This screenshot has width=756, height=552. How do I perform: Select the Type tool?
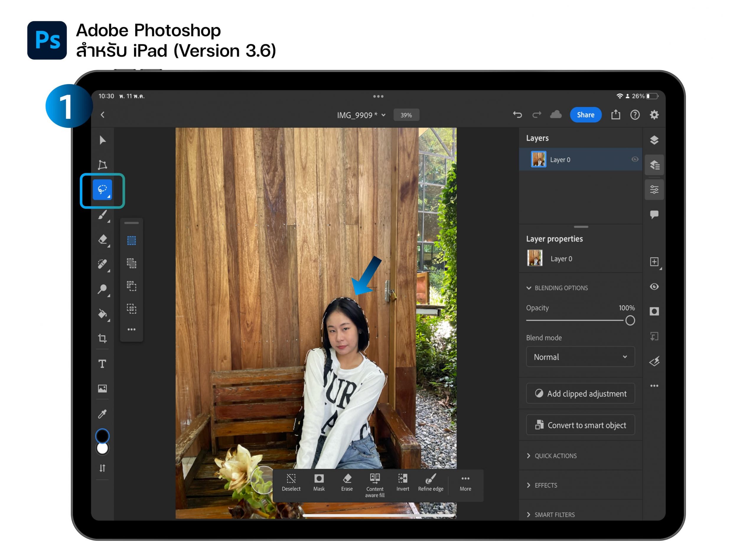click(x=102, y=363)
